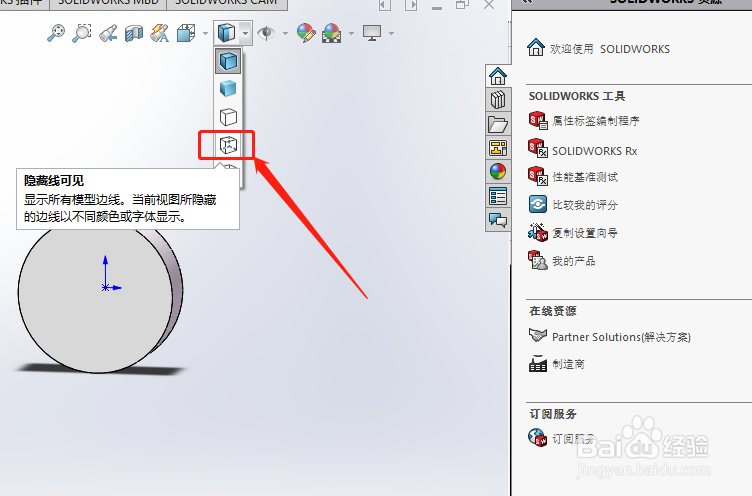Click the 欢迎使用 SOLIDWORKS link
752x496 pixels.
(610, 49)
